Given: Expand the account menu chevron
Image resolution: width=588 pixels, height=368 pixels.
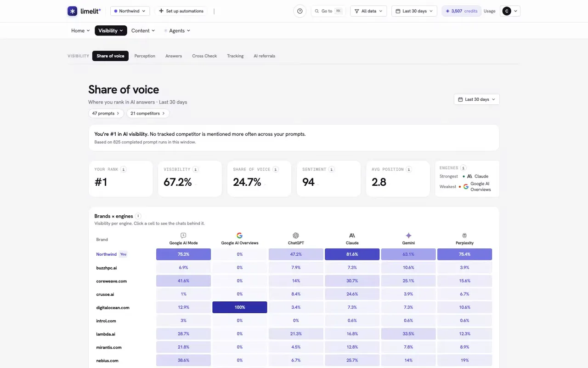Looking at the screenshot, I should [x=515, y=11].
